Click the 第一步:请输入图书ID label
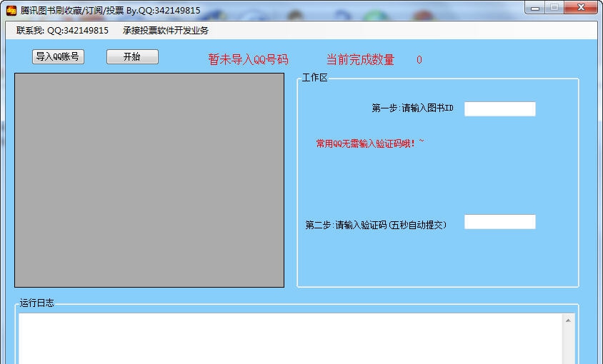603x364 pixels. pos(412,108)
